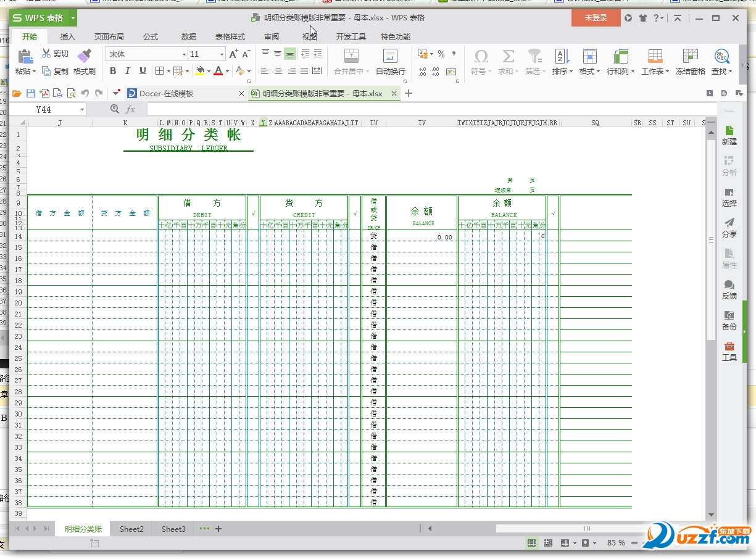Click the Undo arrow icon
The image size is (756, 559).
click(85, 93)
